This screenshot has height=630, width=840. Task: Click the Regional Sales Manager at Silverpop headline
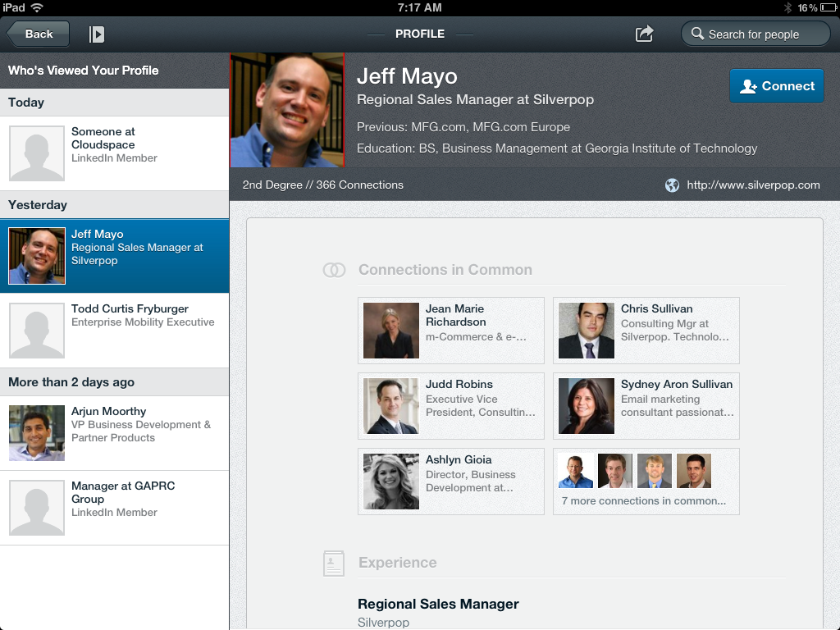tap(475, 99)
